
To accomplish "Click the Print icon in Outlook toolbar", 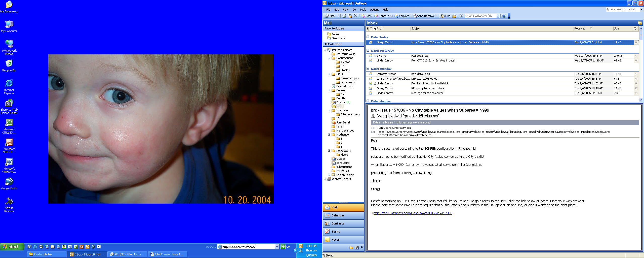I will [344, 16].
